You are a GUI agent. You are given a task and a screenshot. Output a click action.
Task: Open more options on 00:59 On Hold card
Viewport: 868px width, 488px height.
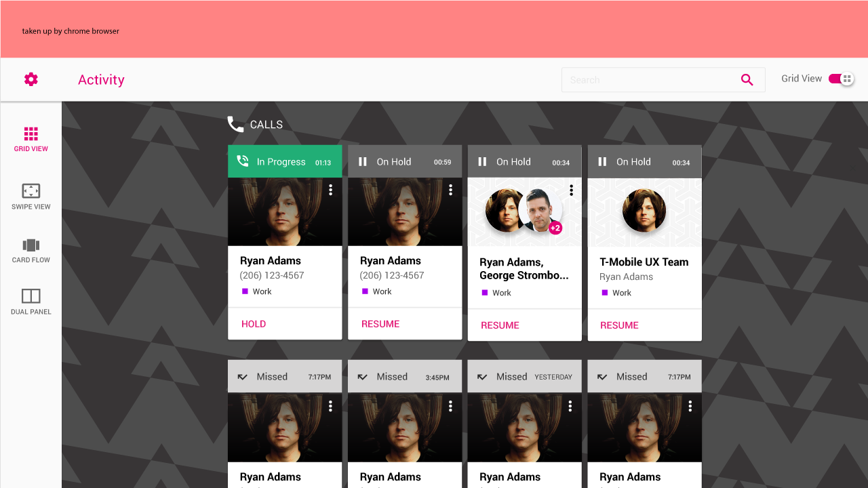(x=450, y=190)
